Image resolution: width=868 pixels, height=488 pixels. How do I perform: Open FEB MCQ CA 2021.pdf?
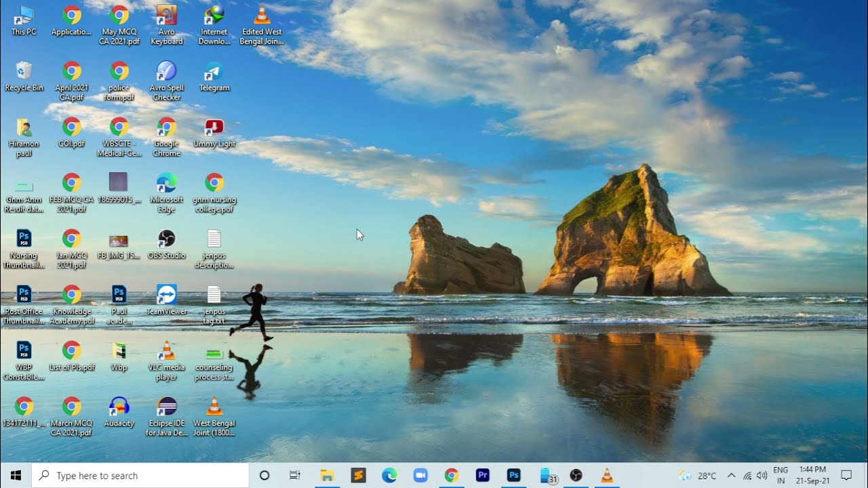(x=72, y=193)
